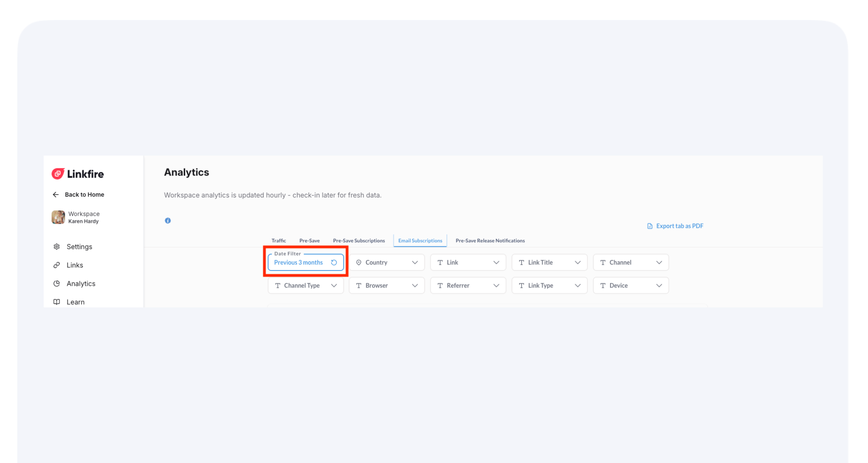Click the Analytics pie chart icon
Viewport: 868px width, 463px height.
57,283
